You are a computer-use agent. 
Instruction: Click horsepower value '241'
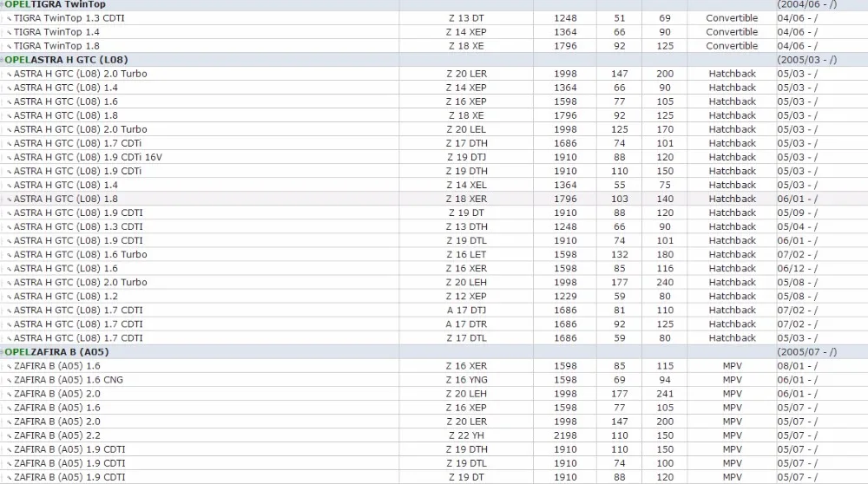pyautogui.click(x=665, y=394)
